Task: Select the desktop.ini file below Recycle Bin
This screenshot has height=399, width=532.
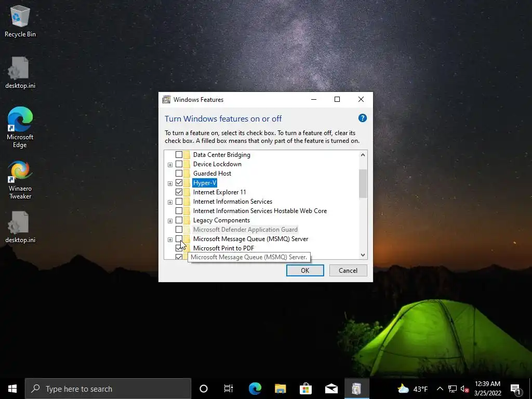Action: tap(20, 72)
